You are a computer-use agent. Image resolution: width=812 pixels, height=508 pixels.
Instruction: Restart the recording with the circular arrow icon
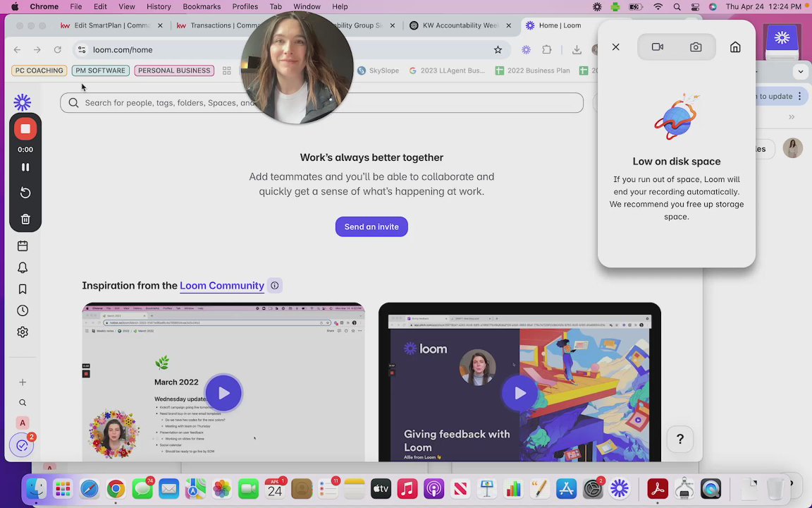[x=25, y=193]
